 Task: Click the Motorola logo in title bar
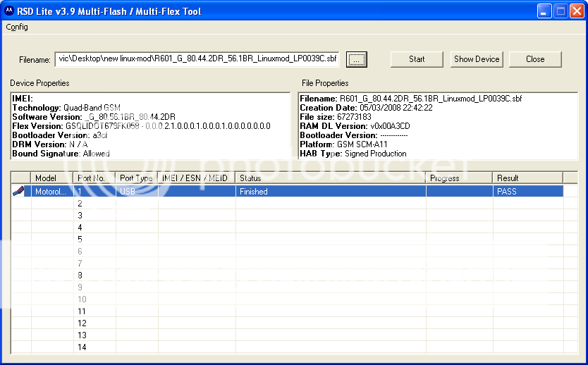coord(9,10)
